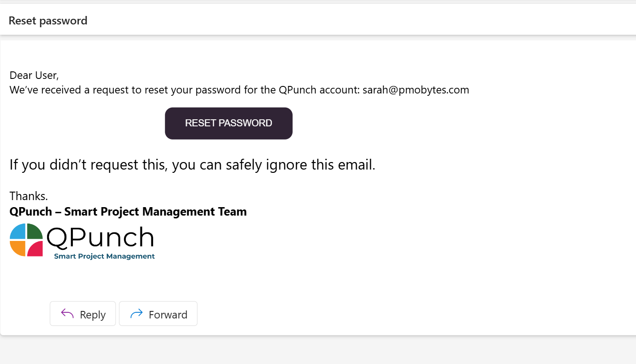This screenshot has width=636, height=364.
Task: Click the Thanks. closing line
Action: click(29, 196)
